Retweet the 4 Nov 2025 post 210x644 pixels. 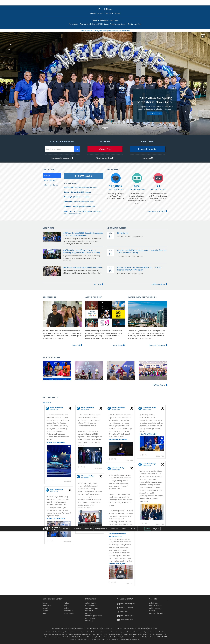112,459
